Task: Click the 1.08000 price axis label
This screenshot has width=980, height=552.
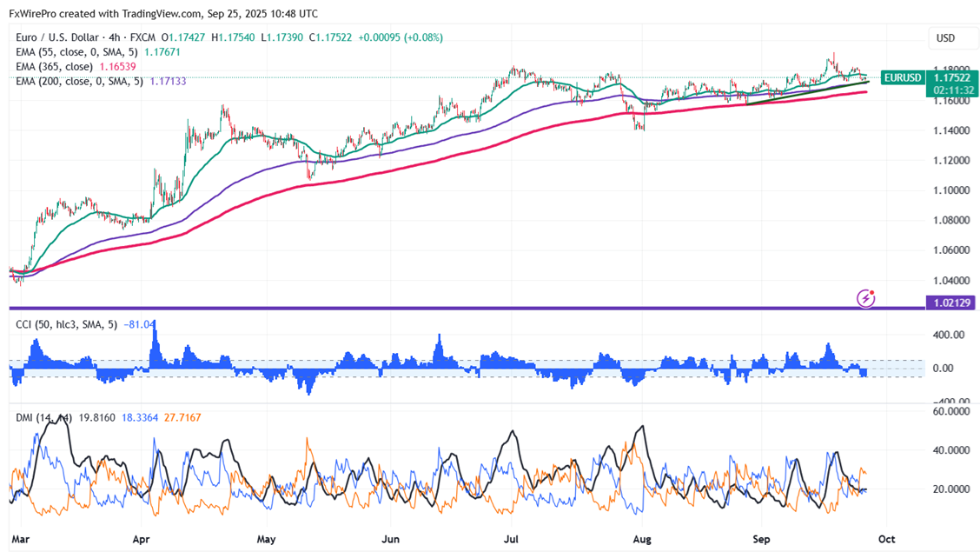Action: click(951, 220)
